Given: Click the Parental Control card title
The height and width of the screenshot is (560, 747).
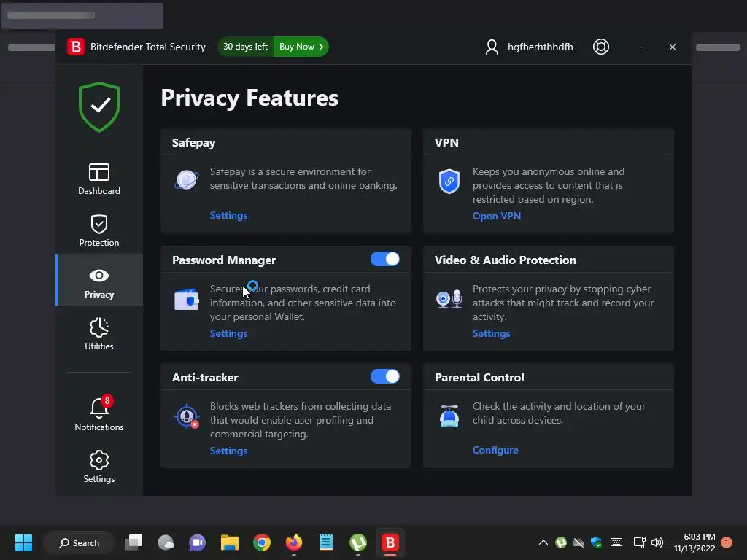Looking at the screenshot, I should (x=479, y=377).
